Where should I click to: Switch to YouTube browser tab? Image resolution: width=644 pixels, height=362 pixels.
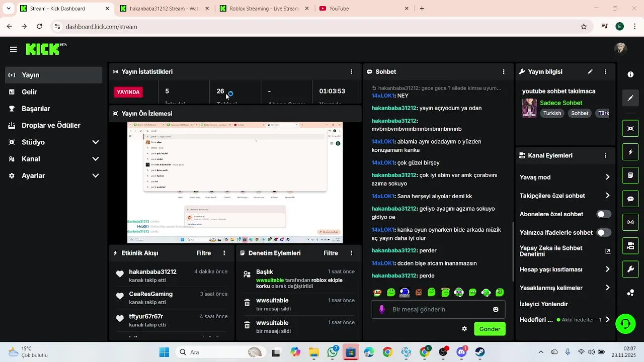click(x=363, y=9)
